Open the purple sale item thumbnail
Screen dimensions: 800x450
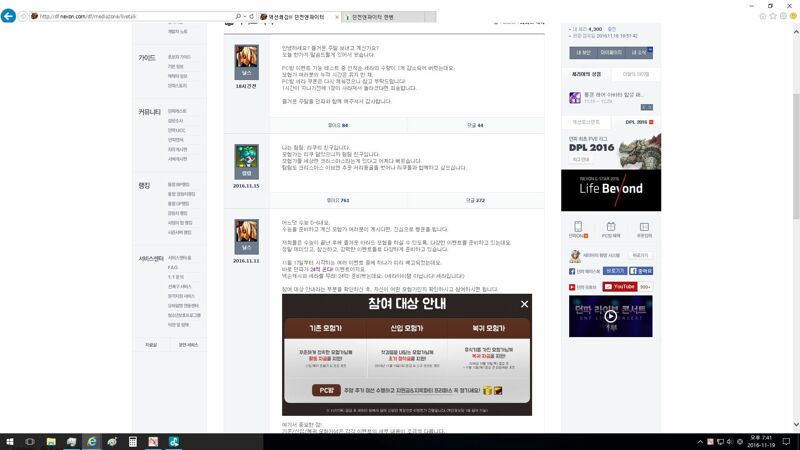tap(575, 97)
